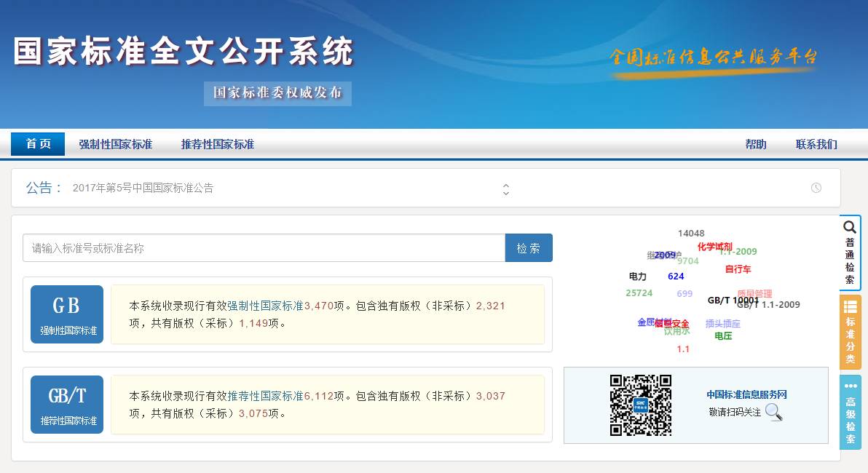This screenshot has height=473, width=868.
Task: Show next announcement with the down chevron
Action: pos(506,193)
